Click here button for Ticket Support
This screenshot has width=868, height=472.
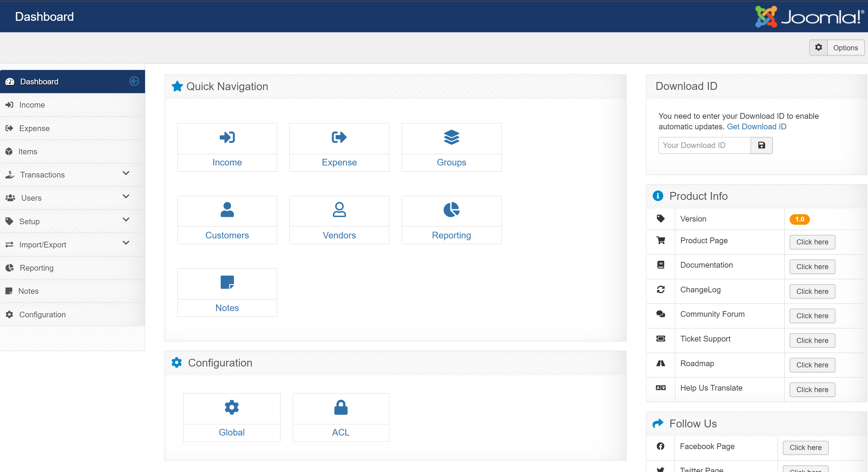click(x=812, y=341)
